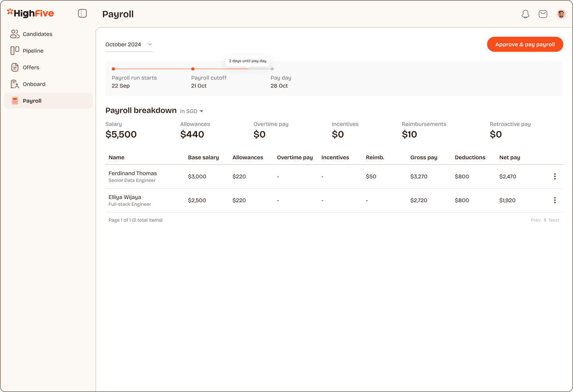Open messages via the envelope icon

point(543,14)
